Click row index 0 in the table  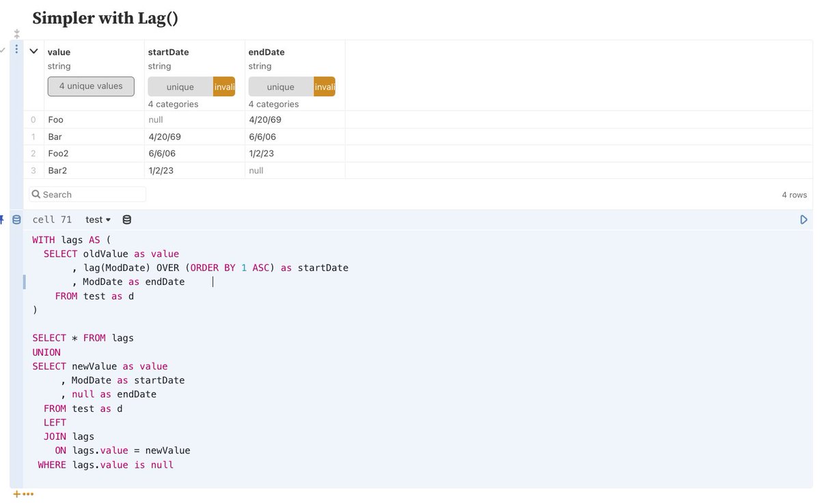33,120
